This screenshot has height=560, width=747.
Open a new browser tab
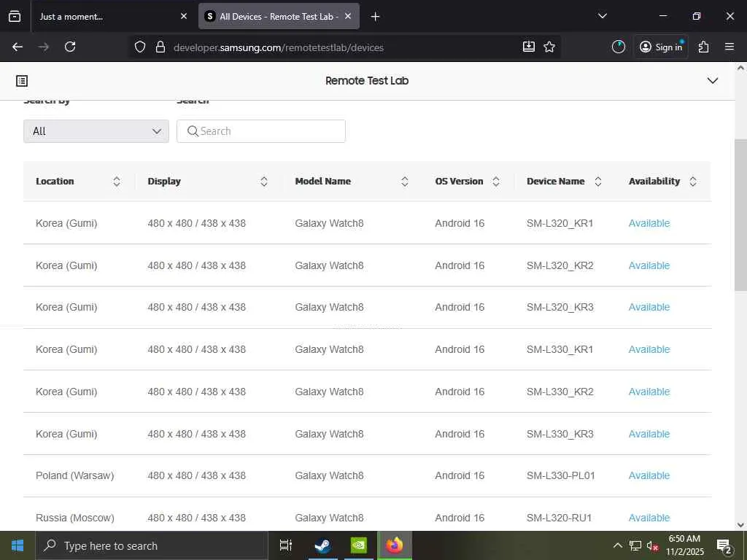point(375,17)
